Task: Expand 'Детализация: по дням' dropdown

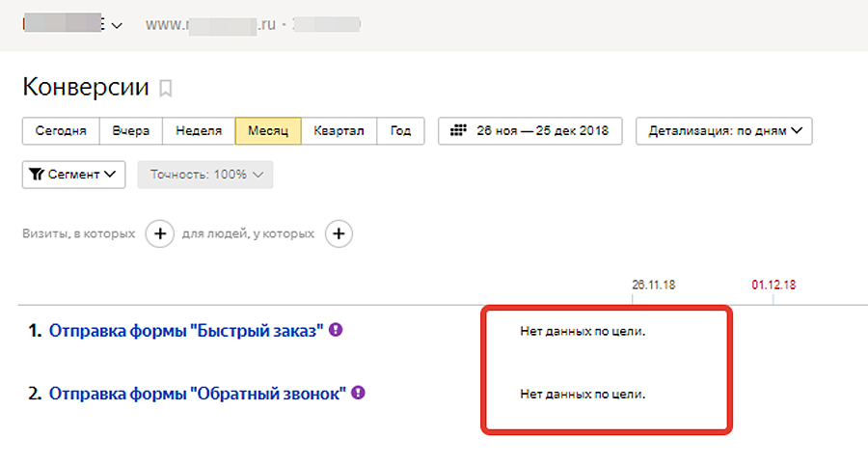Action: [x=723, y=131]
